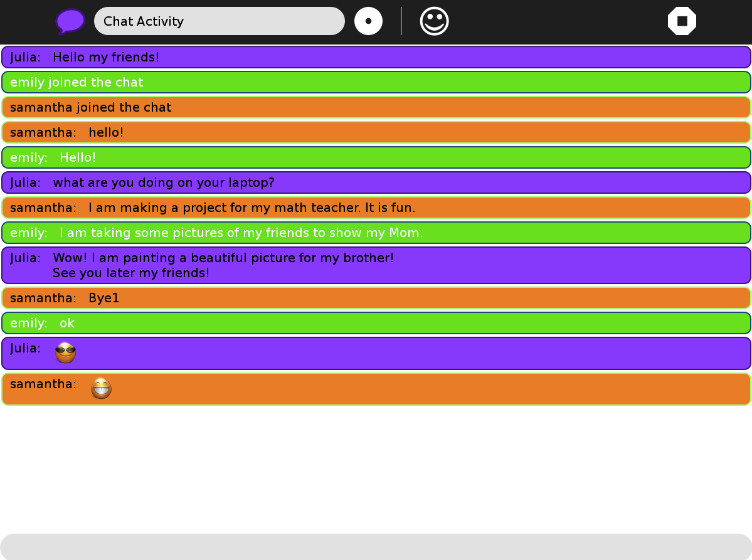The image size is (752, 560).
Task: Edit the Chat Activity title field
Action: (220, 21)
